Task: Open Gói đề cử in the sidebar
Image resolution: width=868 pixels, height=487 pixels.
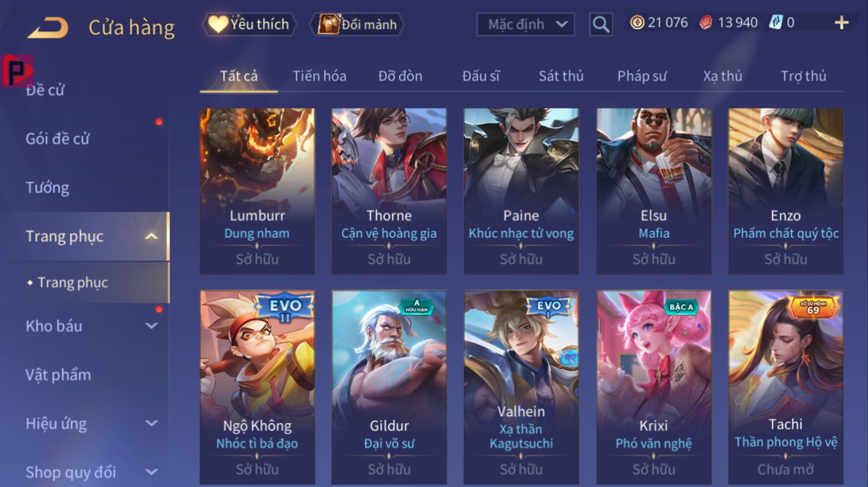Action: point(57,139)
